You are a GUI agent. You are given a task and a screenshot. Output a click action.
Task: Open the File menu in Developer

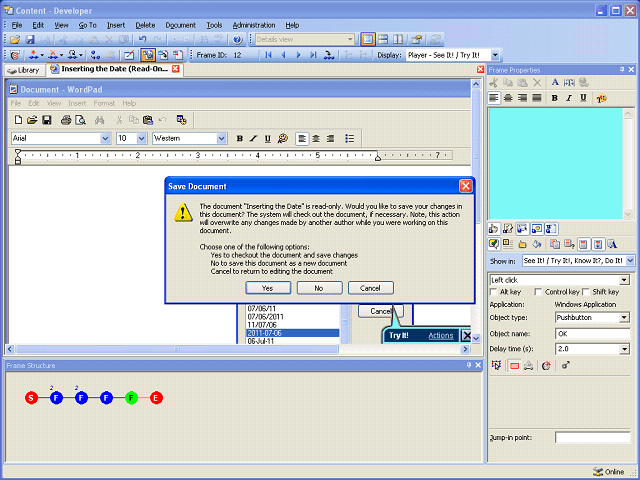[x=17, y=25]
